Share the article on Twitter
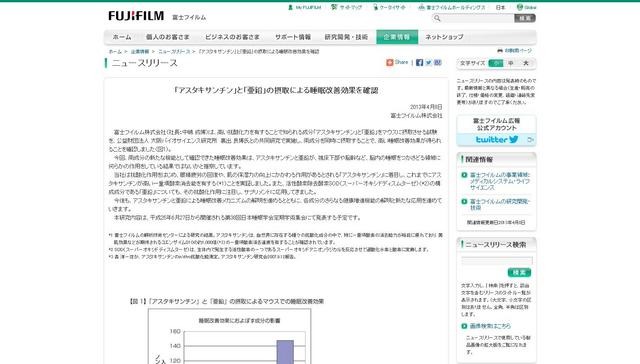This screenshot has height=364, width=640. point(429,62)
